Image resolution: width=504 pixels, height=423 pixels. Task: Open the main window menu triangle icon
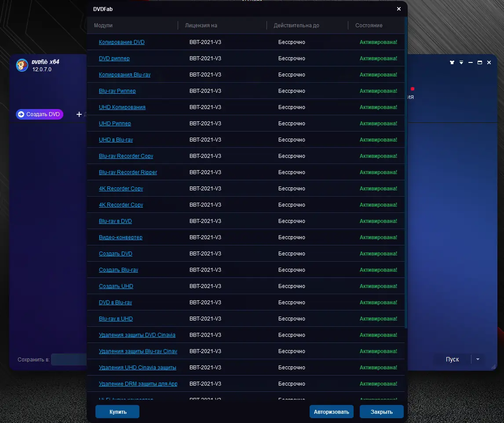[x=461, y=62]
